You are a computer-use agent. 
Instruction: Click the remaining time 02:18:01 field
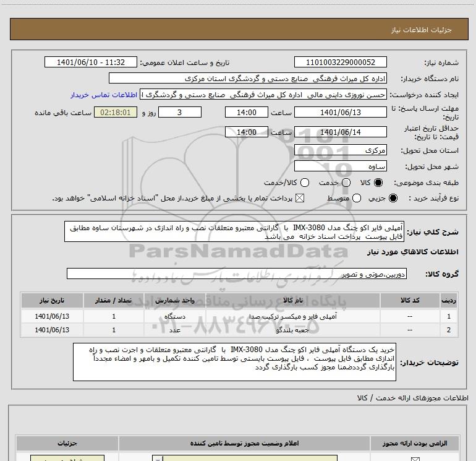coord(116,112)
